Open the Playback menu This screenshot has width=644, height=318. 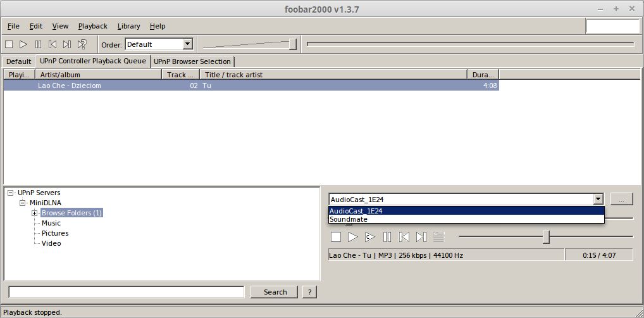point(93,26)
